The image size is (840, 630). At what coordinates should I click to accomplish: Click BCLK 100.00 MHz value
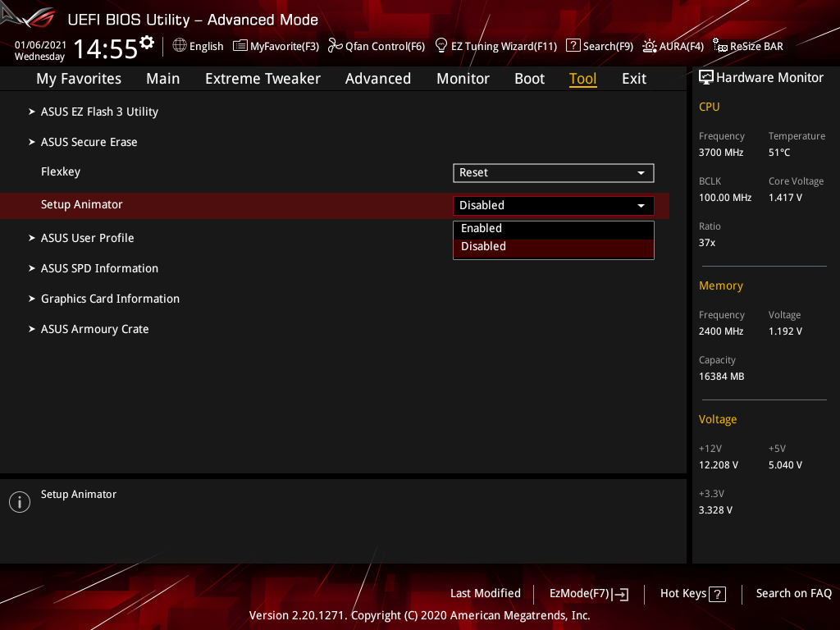[725, 198]
